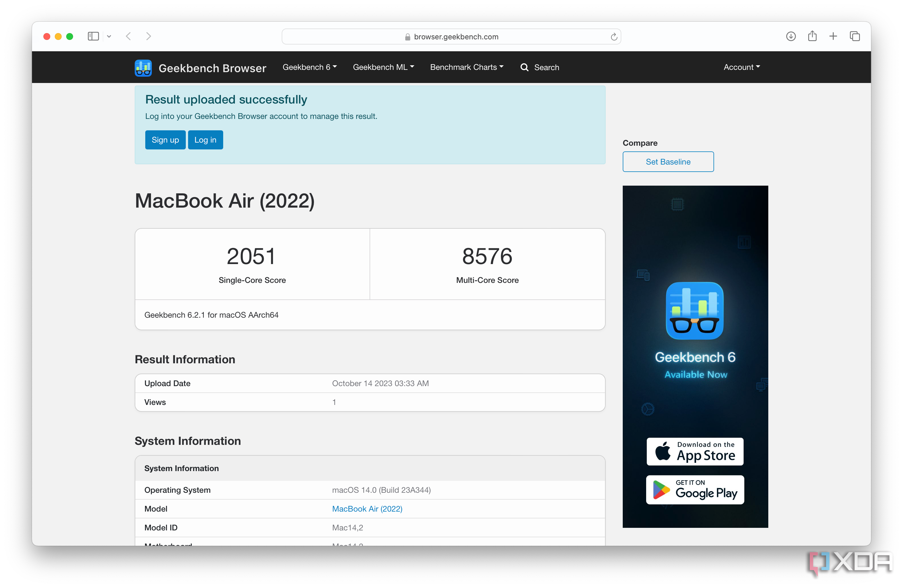The width and height of the screenshot is (903, 588).
Task: Click the Sign up button
Action: pos(166,140)
